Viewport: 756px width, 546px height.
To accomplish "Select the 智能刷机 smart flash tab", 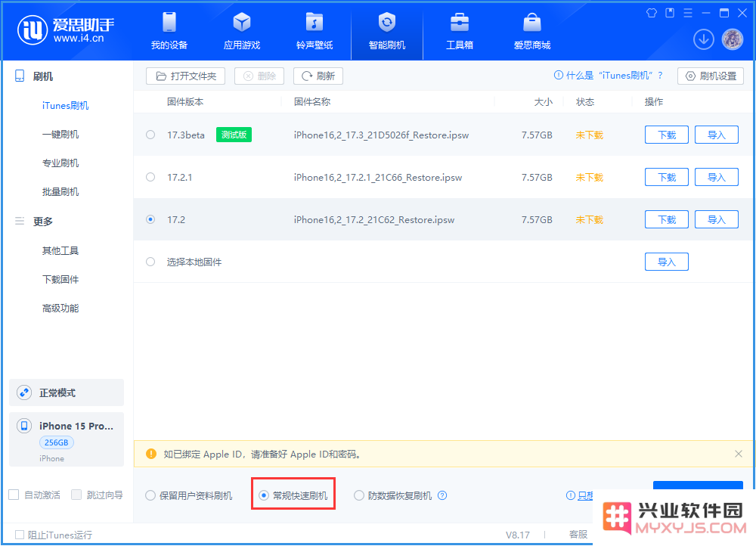I will pyautogui.click(x=386, y=31).
